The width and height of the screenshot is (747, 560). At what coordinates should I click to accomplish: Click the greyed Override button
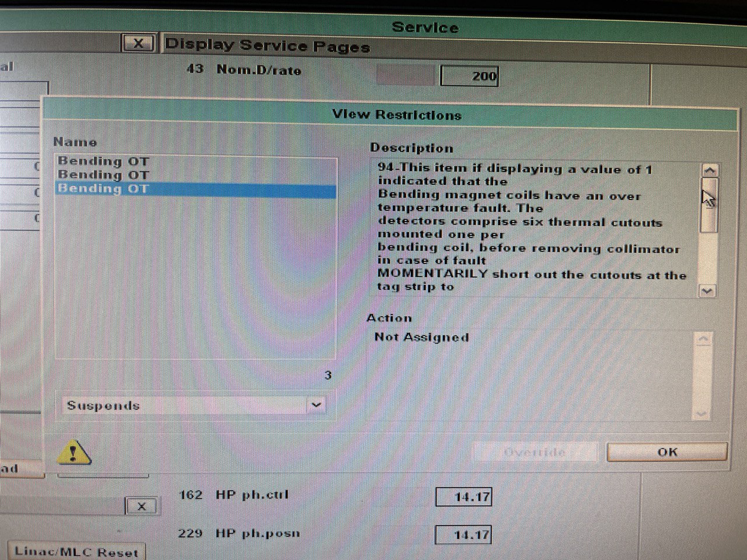point(535,452)
